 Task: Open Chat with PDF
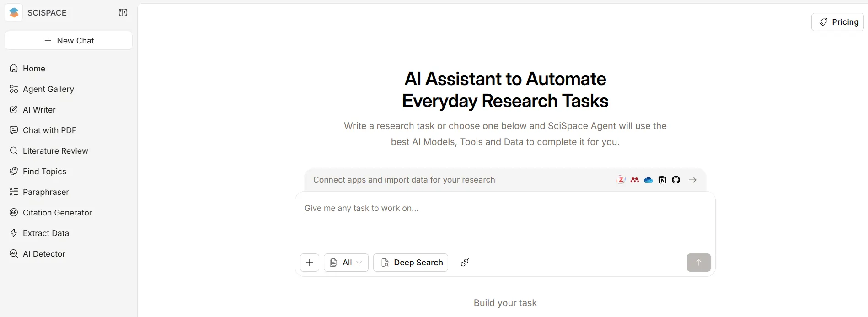click(x=49, y=130)
